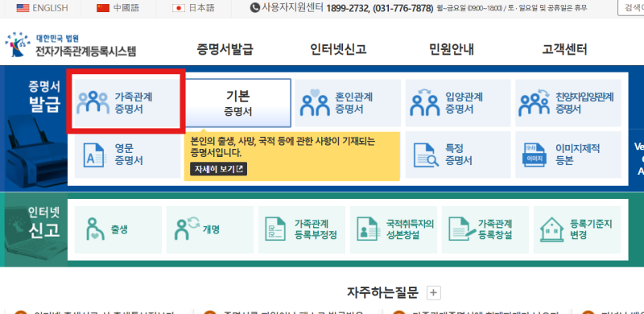Open the 인터넷신고 menu
The image size is (644, 314).
pyautogui.click(x=338, y=49)
